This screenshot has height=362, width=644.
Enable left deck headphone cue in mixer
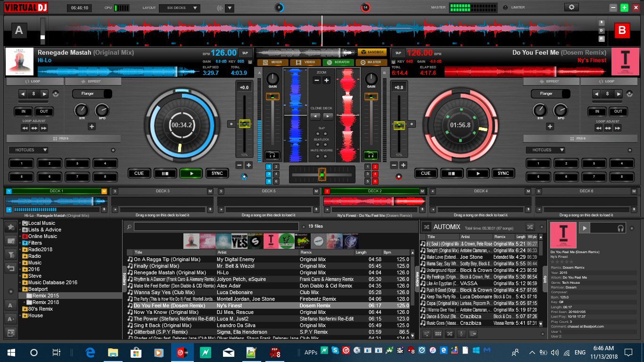point(272,155)
